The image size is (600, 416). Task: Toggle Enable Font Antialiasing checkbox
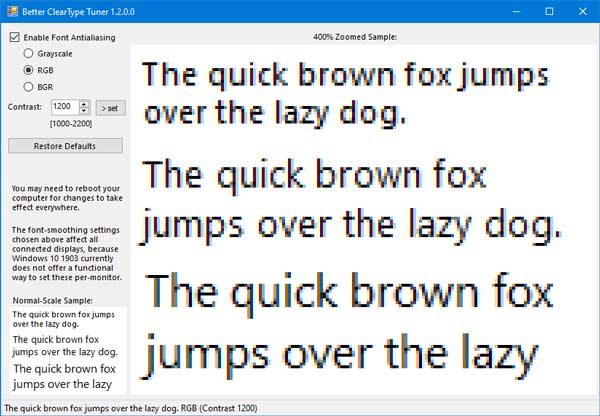[15, 37]
